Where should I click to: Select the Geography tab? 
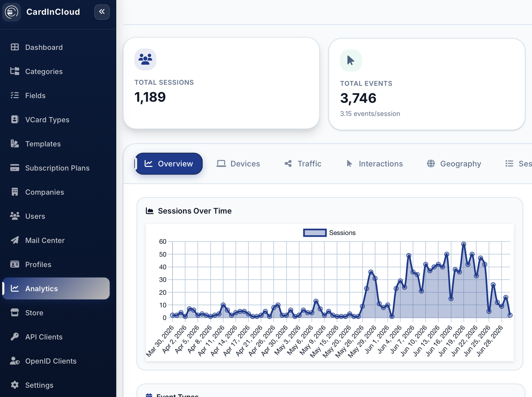pyautogui.click(x=454, y=164)
